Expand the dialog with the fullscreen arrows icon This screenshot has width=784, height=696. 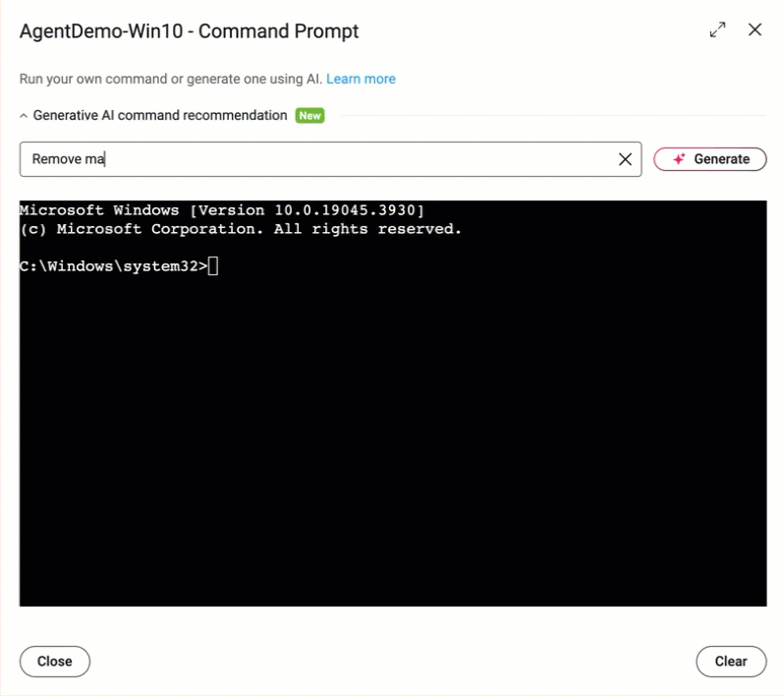(717, 30)
